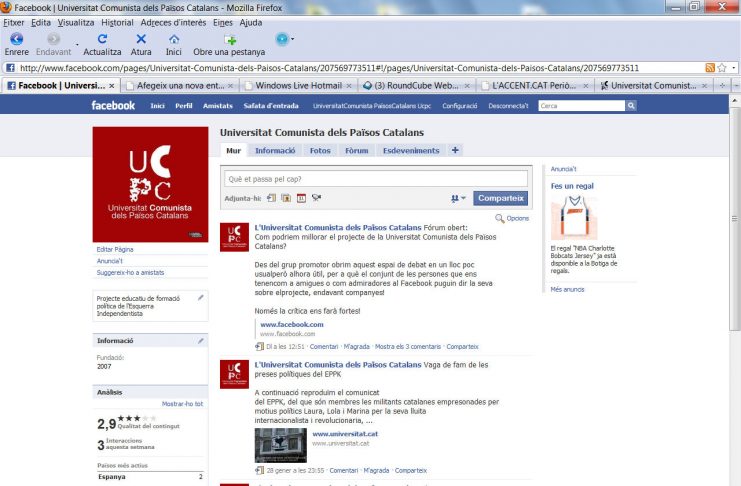Click Mostra els 3 comentaris link
741x486 pixels.
(408, 347)
